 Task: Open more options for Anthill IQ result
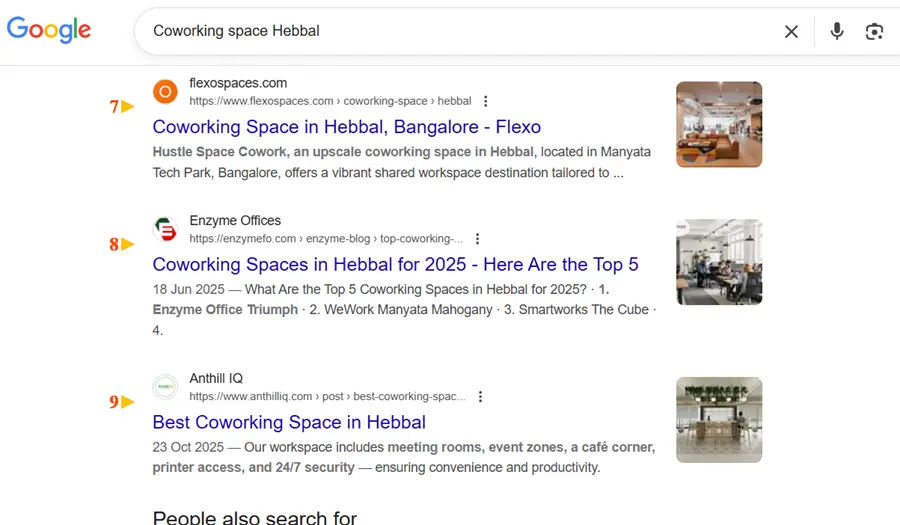tap(480, 397)
